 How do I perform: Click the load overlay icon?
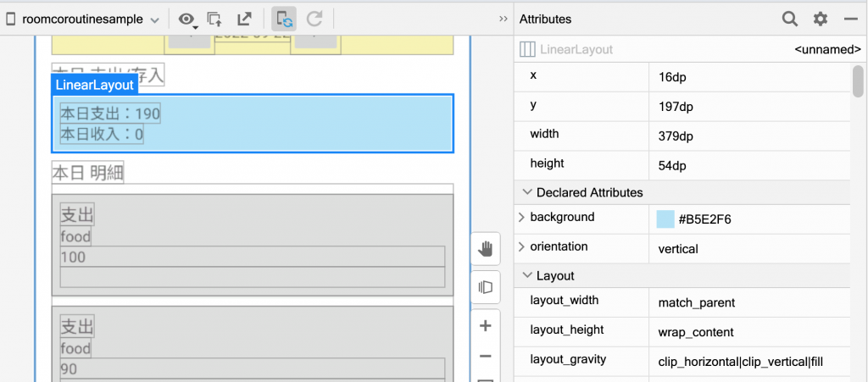tap(214, 19)
